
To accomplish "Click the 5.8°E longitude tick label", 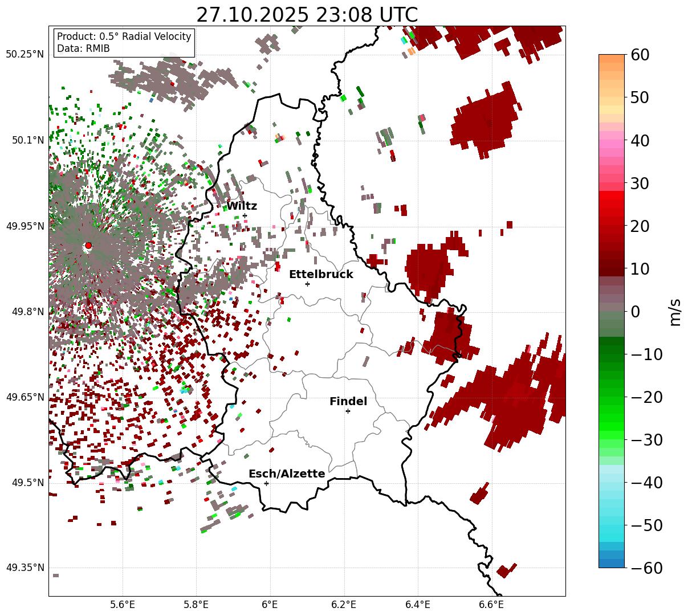I will (x=196, y=604).
